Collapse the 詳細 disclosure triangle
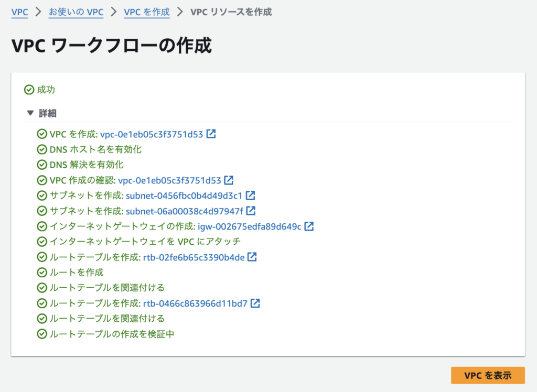The image size is (537, 392). pyautogui.click(x=30, y=113)
